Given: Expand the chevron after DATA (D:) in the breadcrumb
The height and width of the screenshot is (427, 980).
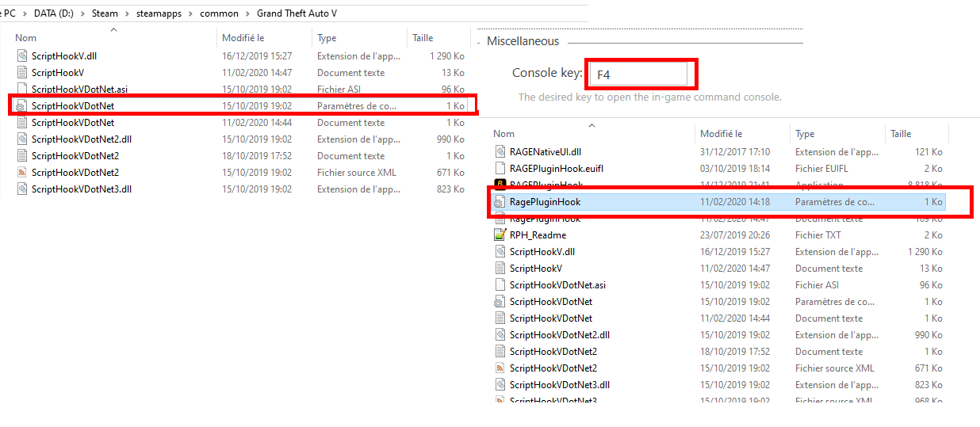Looking at the screenshot, I should (x=83, y=13).
